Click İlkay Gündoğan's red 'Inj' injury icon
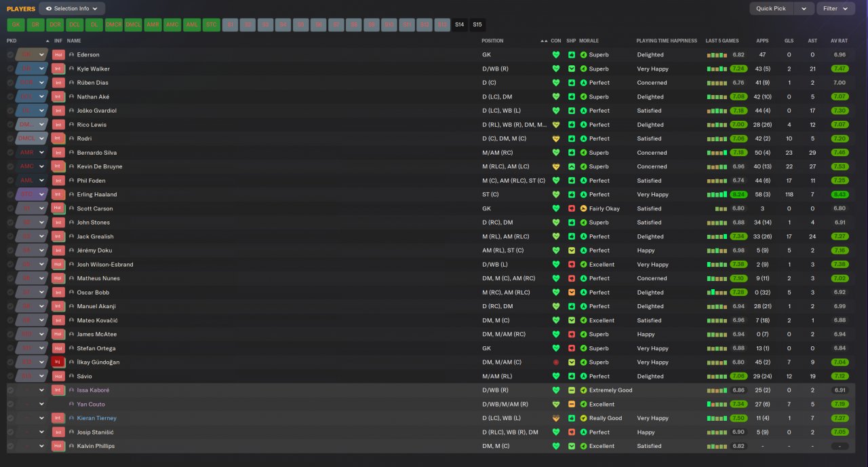This screenshot has width=868, height=467. [x=58, y=362]
